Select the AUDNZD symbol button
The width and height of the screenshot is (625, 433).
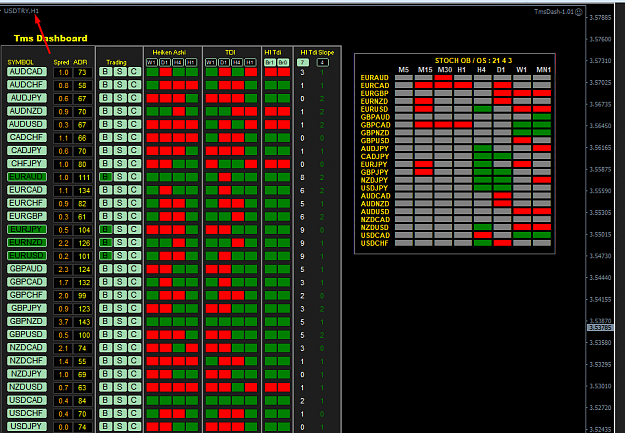(27, 111)
